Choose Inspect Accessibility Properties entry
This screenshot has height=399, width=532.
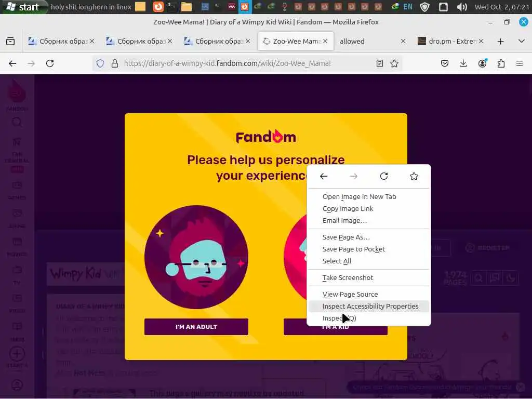pos(369,306)
